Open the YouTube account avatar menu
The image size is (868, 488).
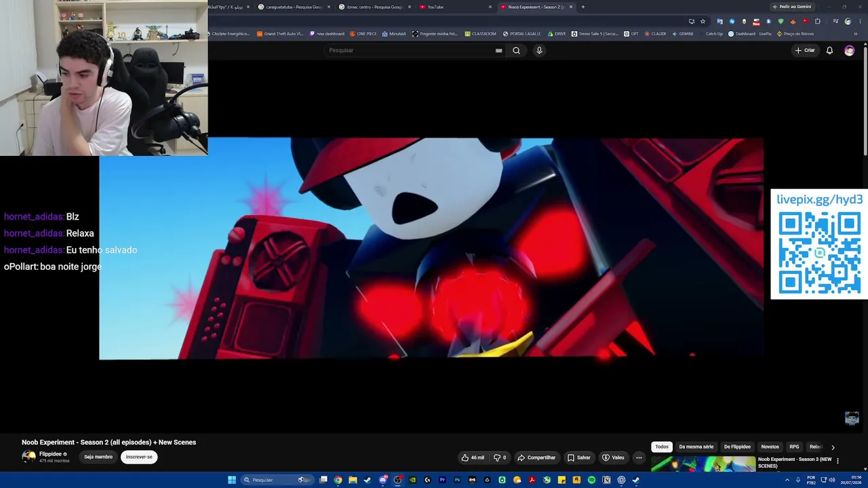(849, 50)
